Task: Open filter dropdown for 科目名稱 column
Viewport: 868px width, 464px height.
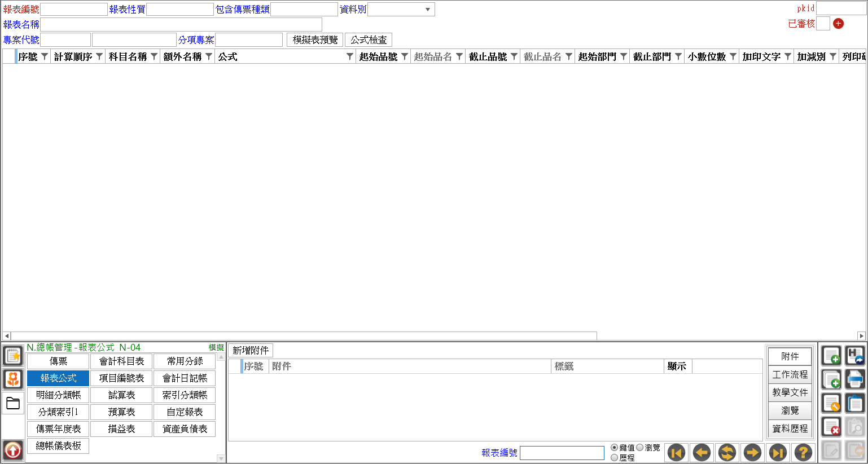Action: 154,56
